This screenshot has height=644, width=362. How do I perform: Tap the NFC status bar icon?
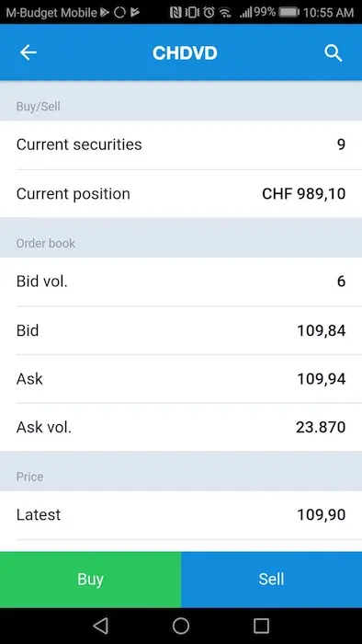pyautogui.click(x=175, y=12)
